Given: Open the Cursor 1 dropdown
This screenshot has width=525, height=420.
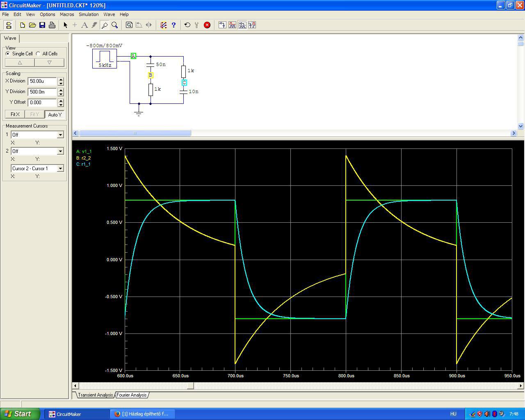Looking at the screenshot, I should [x=60, y=135].
